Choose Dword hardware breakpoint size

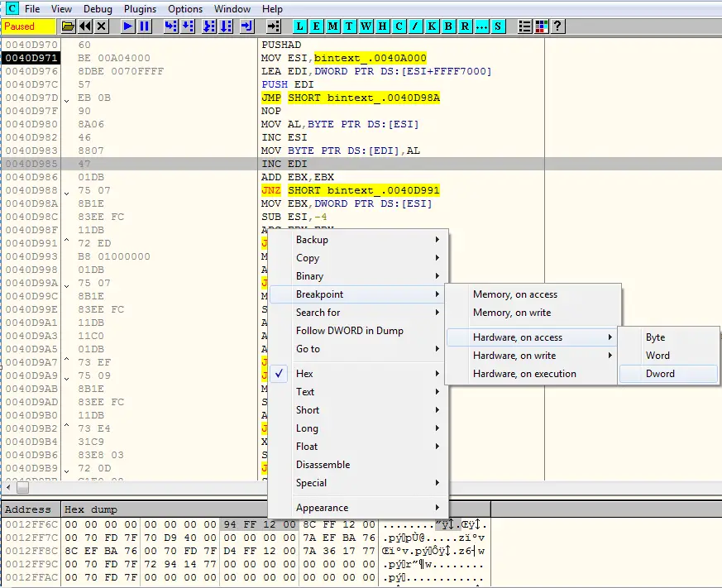(x=668, y=374)
